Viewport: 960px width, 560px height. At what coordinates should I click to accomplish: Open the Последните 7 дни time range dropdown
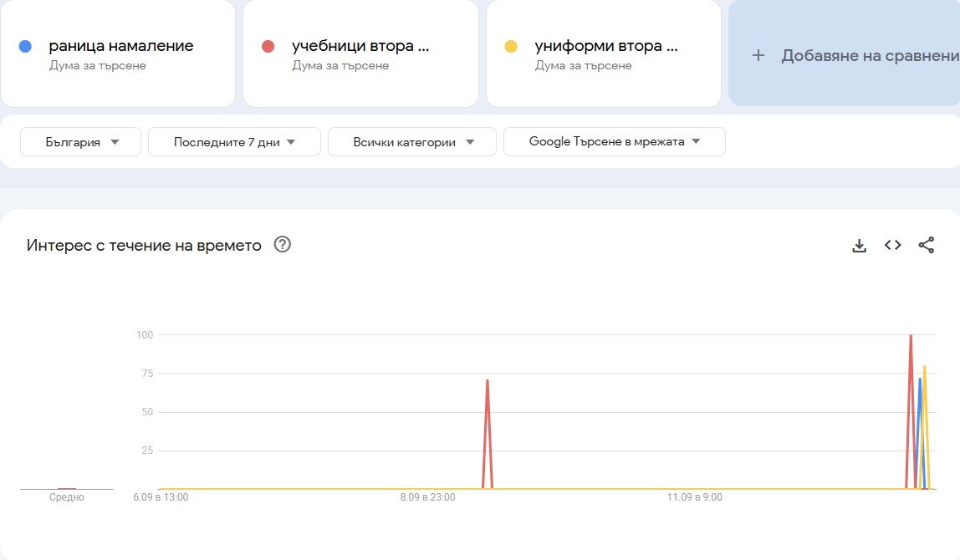click(x=234, y=141)
